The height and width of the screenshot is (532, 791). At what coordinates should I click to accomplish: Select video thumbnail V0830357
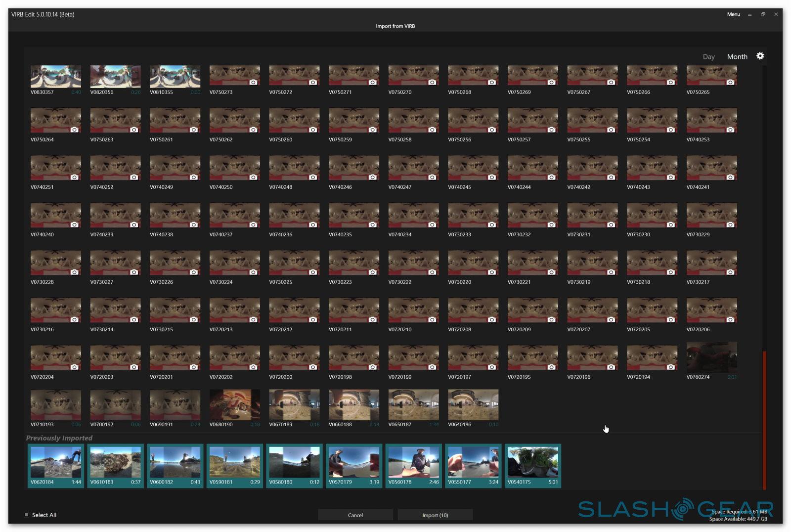point(56,76)
